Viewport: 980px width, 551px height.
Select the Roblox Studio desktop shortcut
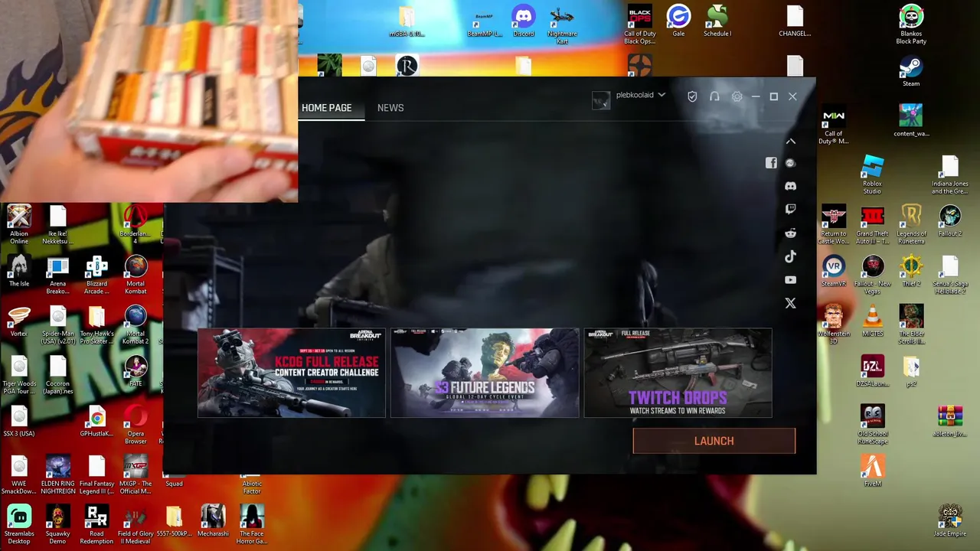click(872, 174)
